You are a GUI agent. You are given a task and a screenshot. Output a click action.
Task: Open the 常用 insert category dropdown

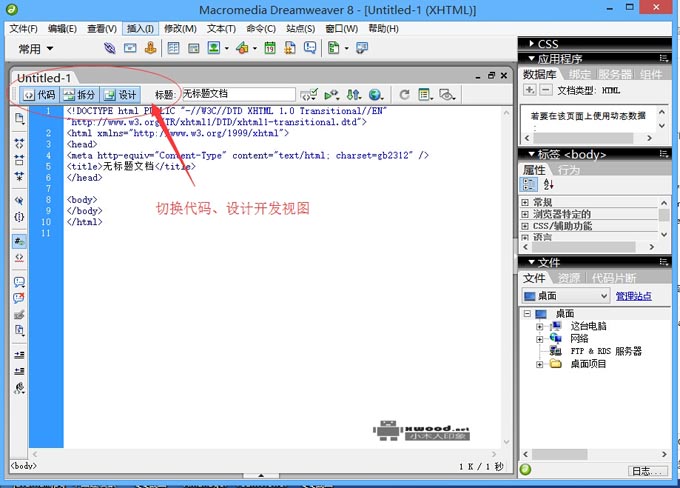(x=36, y=49)
